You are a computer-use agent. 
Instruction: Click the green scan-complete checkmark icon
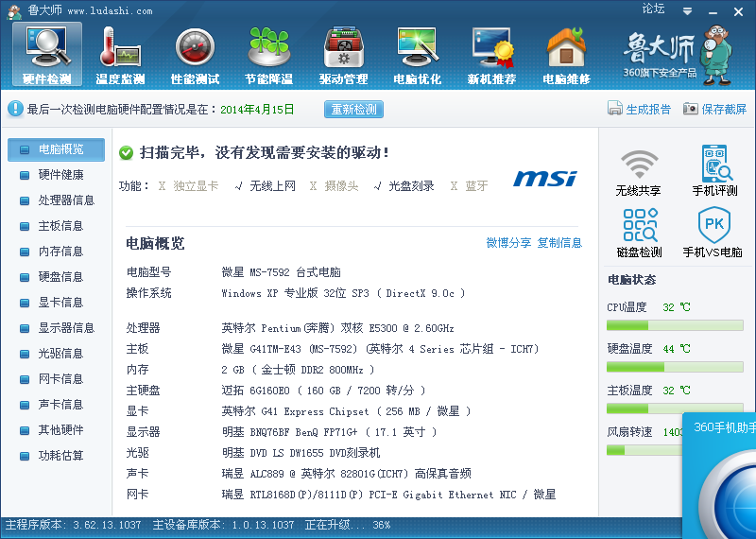126,153
